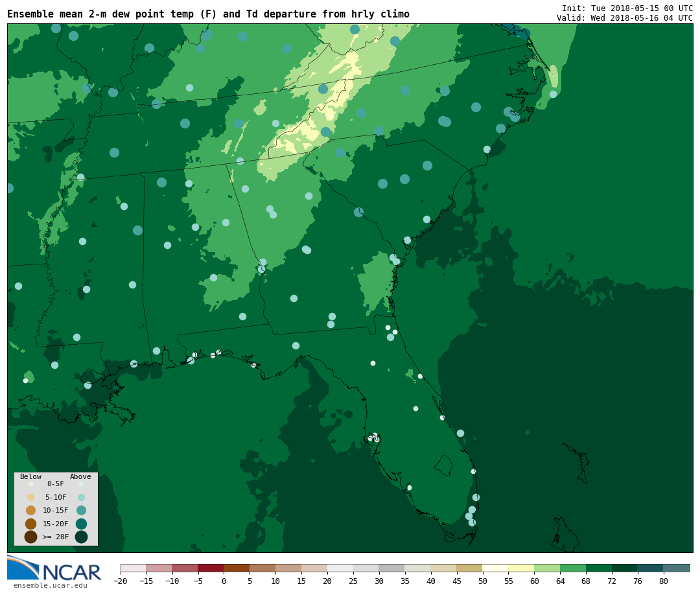
Task: Pick the Above 10-15F teal legend circle
Action: pyautogui.click(x=81, y=511)
